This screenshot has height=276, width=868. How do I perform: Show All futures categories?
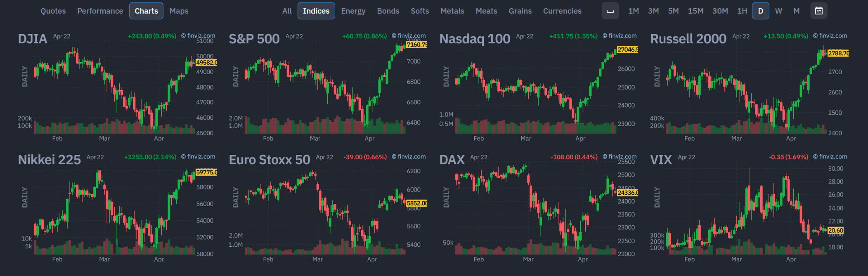pos(287,11)
